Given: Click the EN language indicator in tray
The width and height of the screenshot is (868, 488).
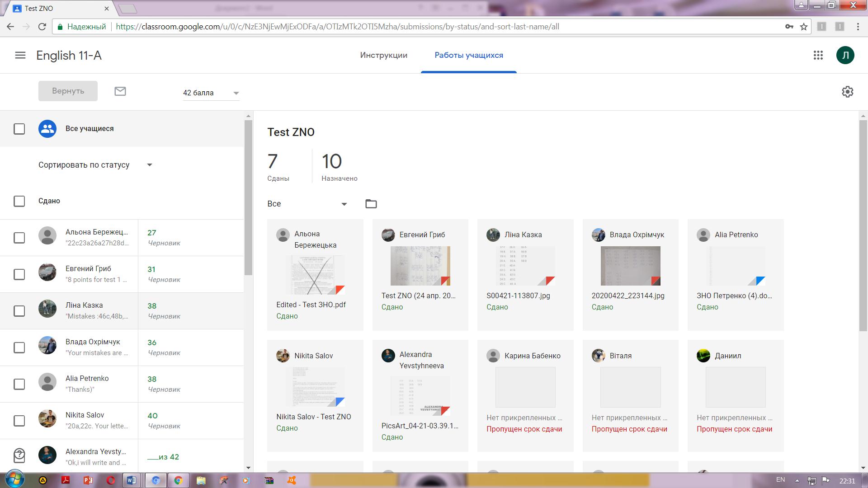Looking at the screenshot, I should (x=781, y=479).
